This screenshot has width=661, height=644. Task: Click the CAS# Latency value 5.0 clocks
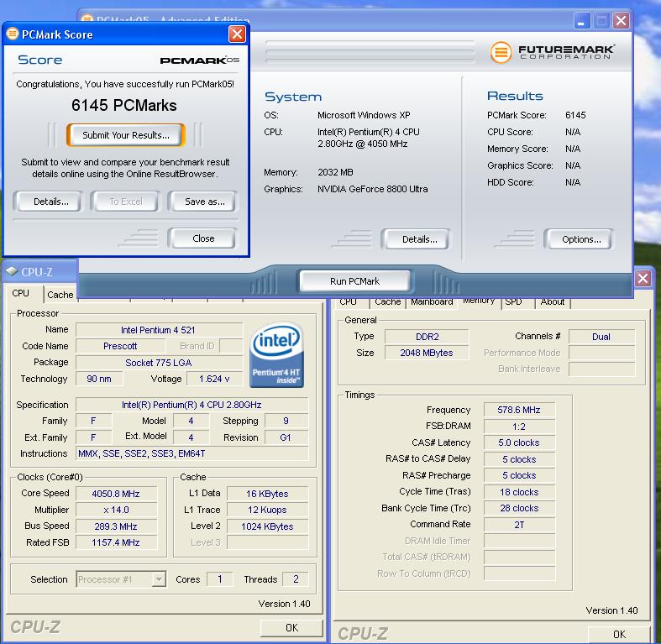coord(519,442)
